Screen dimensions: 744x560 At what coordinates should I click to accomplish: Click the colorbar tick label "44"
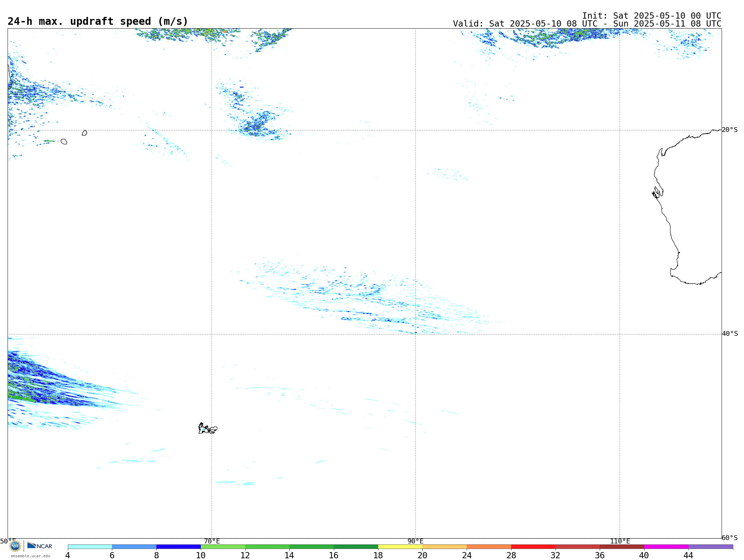[689, 555]
